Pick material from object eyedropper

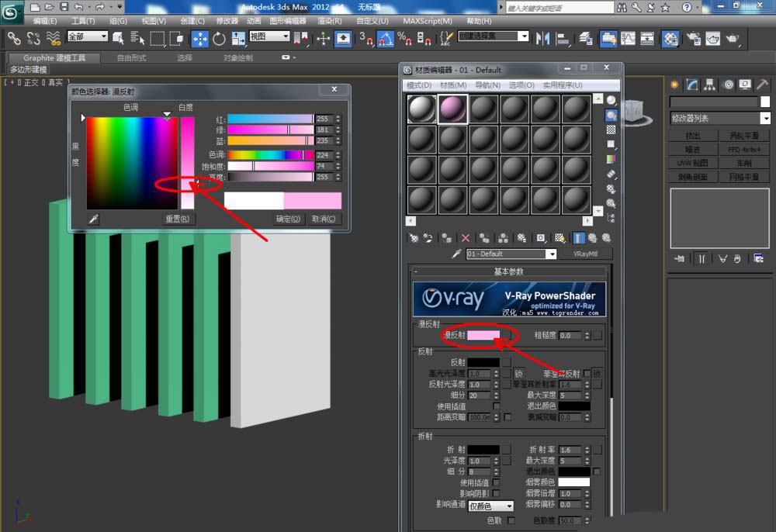click(457, 254)
